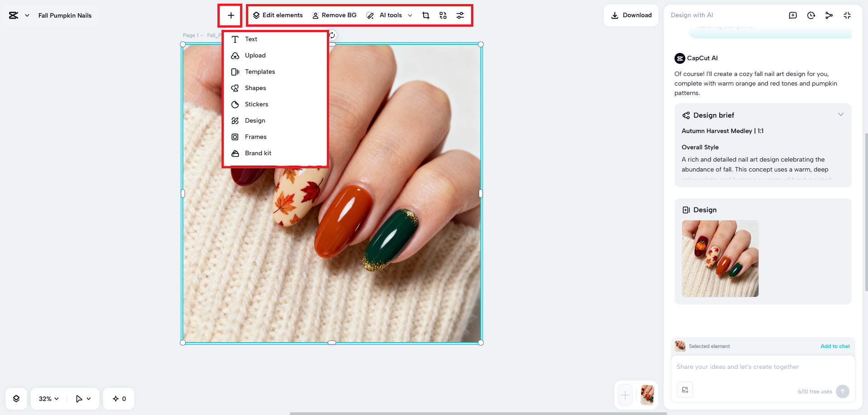The height and width of the screenshot is (415, 868).
Task: Open version history in the AI panel
Action: (811, 15)
